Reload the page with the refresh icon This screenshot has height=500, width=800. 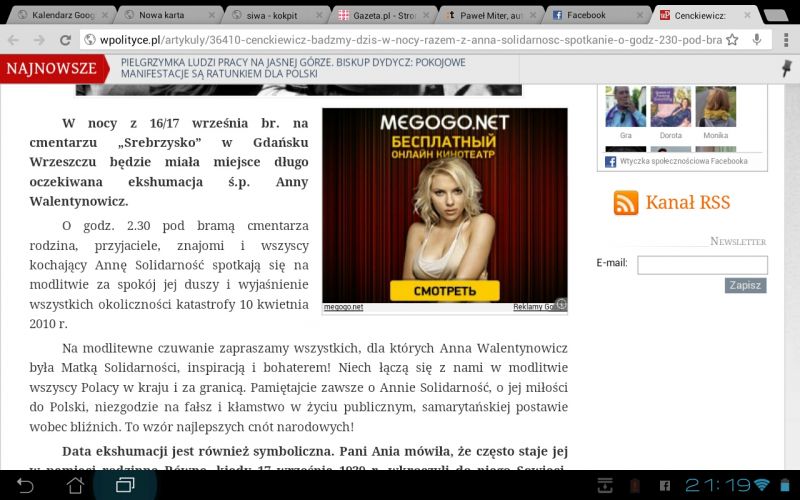point(65,40)
